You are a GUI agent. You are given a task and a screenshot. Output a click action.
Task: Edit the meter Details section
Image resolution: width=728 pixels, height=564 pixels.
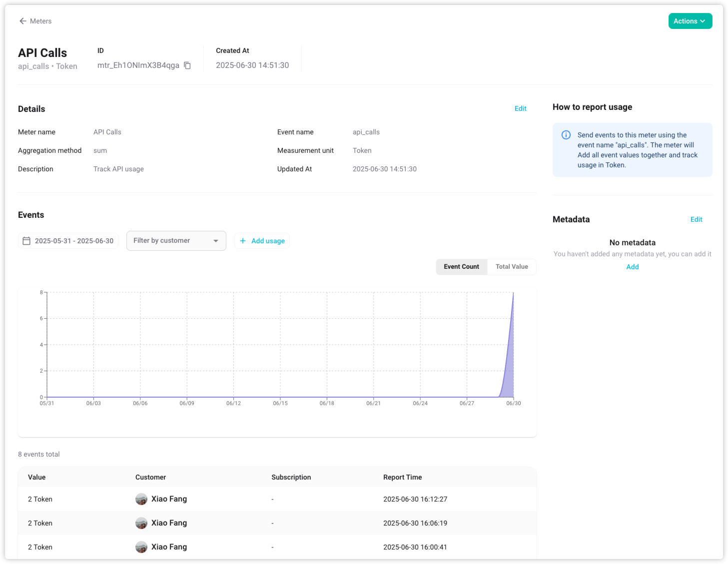pyautogui.click(x=520, y=108)
